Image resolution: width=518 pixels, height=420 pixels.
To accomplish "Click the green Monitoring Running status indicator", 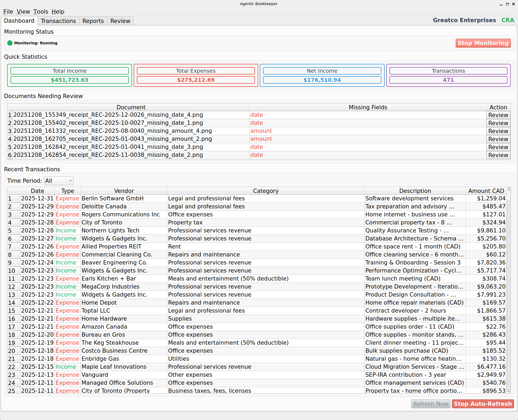I will (10, 43).
